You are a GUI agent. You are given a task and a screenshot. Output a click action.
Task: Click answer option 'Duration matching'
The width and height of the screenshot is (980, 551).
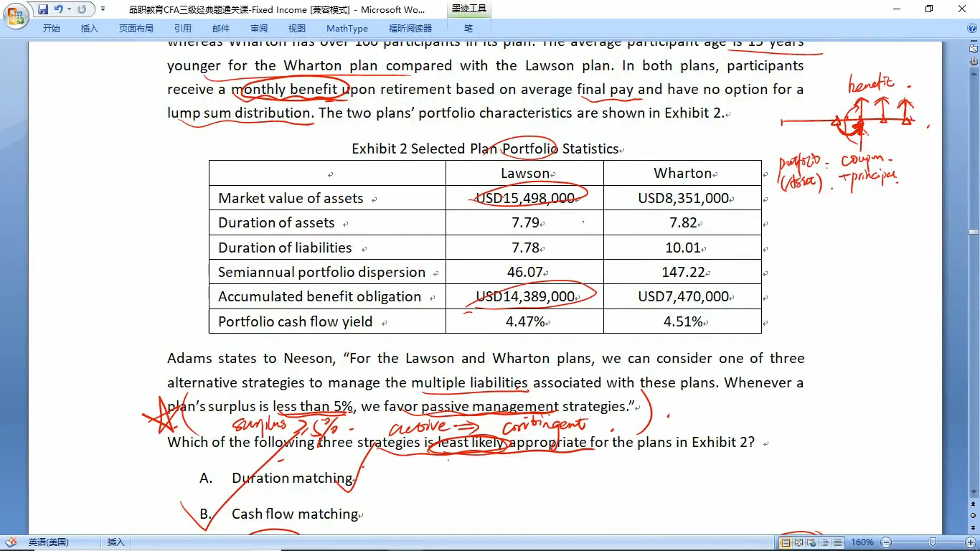point(293,479)
